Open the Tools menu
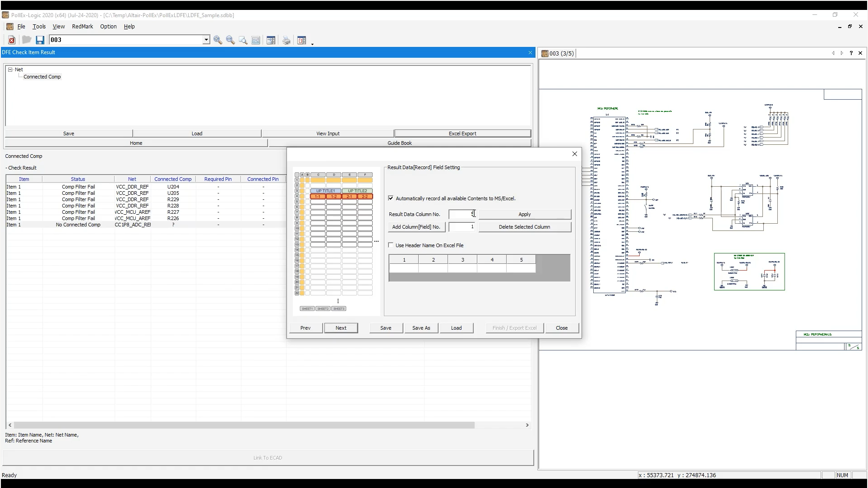Viewport: 868px width, 488px height. 39,27
